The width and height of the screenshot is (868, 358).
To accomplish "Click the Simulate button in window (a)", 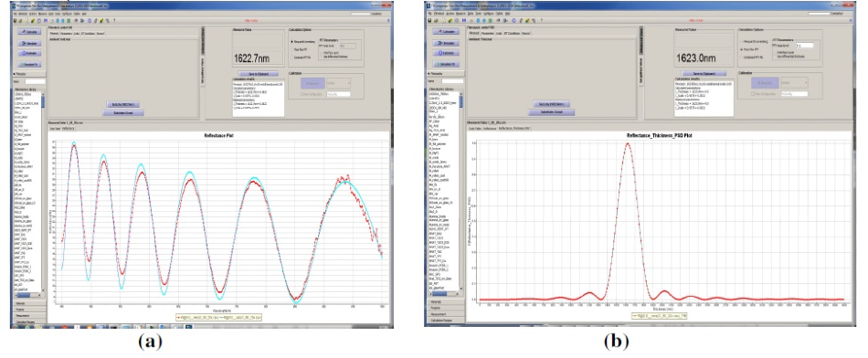I will point(28,43).
